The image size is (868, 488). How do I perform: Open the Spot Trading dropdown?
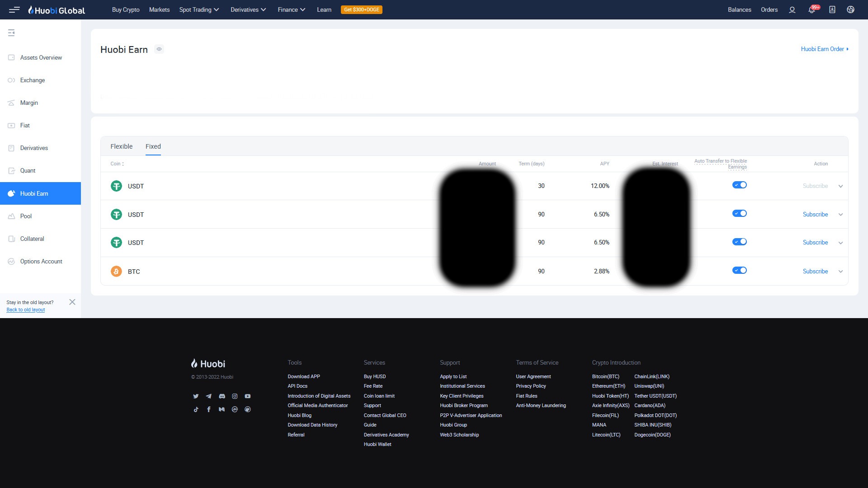point(199,9)
